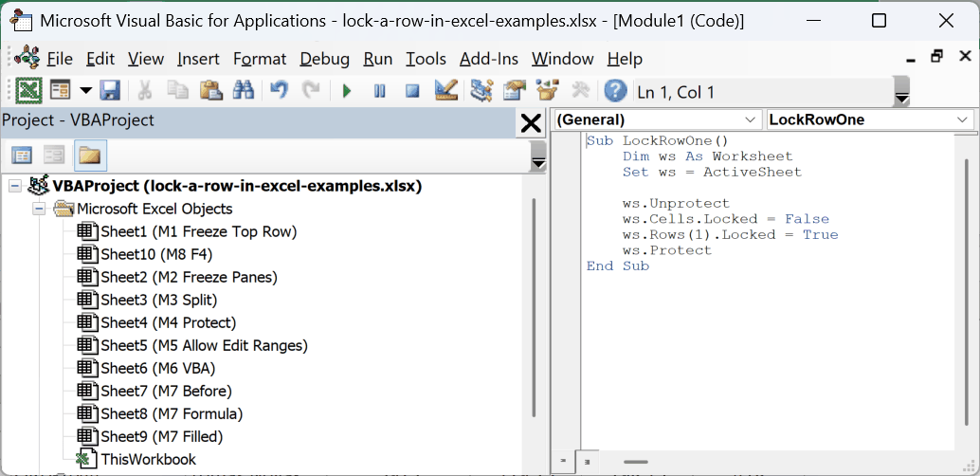Click the View Object icon in Project pane

click(55, 156)
